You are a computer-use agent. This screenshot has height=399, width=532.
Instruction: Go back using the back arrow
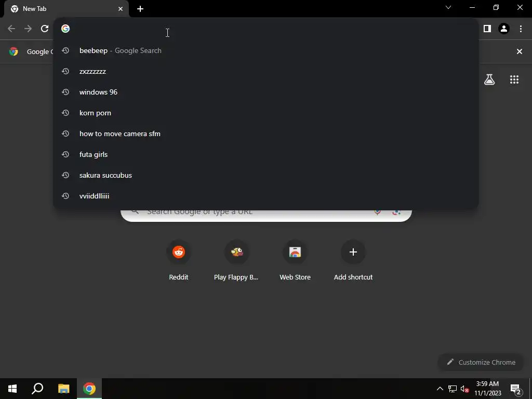click(x=11, y=29)
